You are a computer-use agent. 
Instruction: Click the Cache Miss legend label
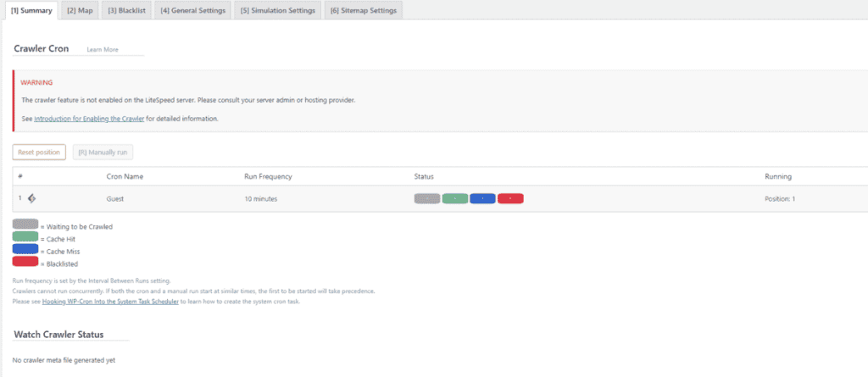tap(63, 252)
